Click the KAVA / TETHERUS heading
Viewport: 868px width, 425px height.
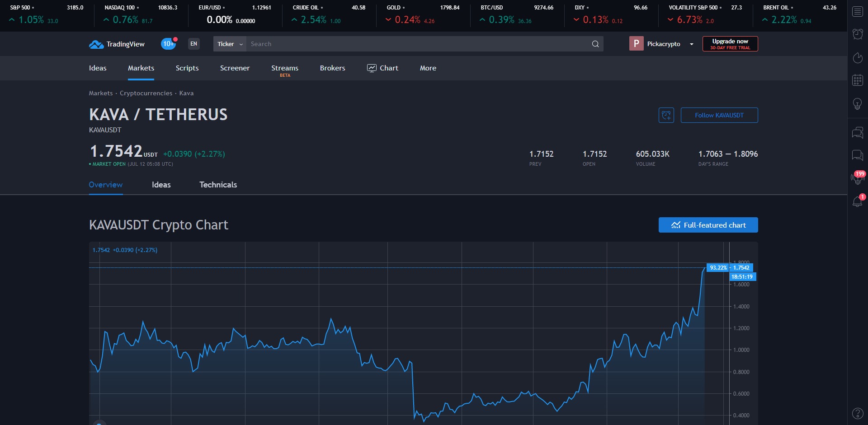pyautogui.click(x=158, y=115)
